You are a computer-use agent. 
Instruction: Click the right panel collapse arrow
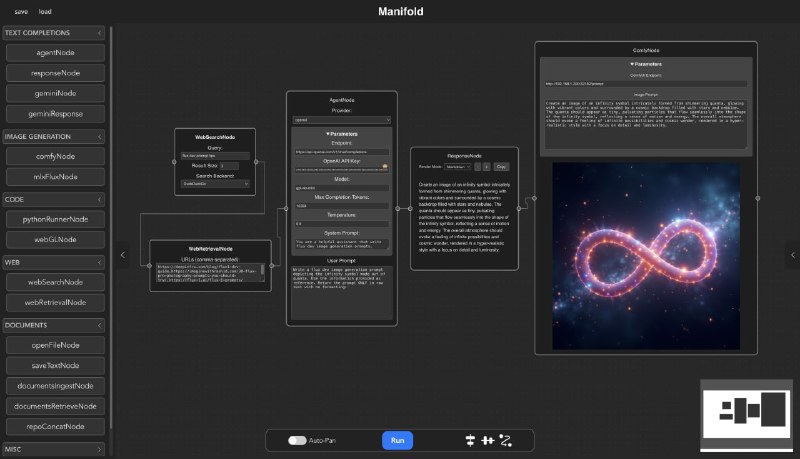792,255
